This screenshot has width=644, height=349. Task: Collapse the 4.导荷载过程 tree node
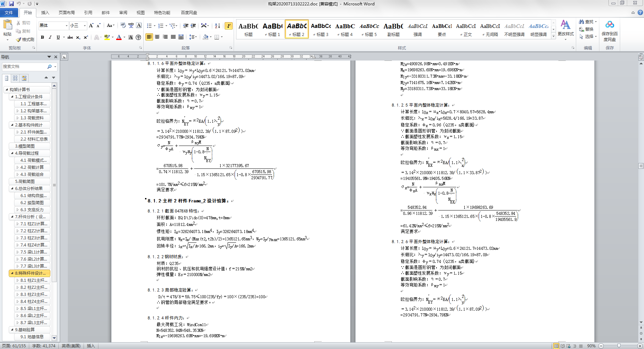12,153
